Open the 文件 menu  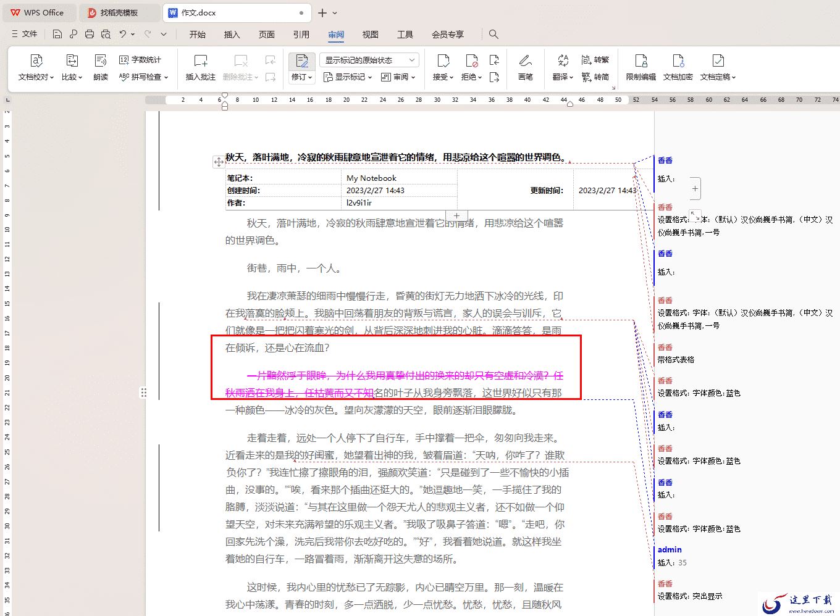tap(25, 34)
